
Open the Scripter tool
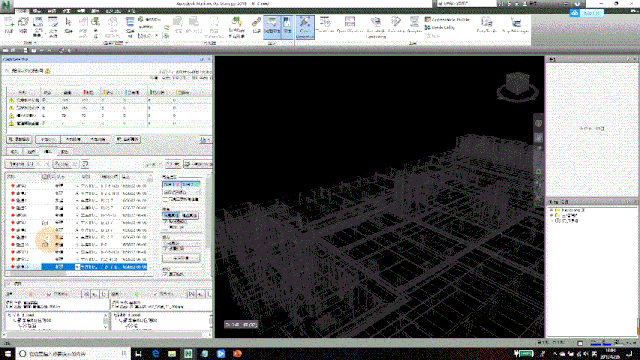414,24
